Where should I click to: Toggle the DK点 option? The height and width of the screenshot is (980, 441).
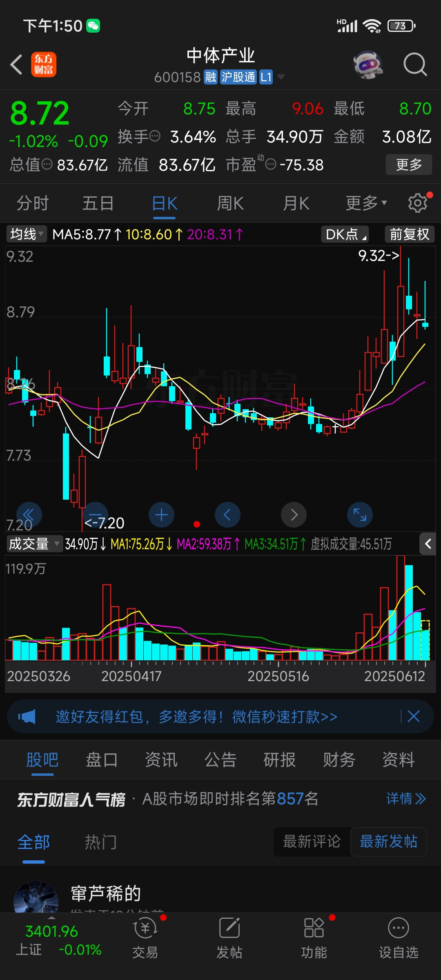click(x=345, y=234)
